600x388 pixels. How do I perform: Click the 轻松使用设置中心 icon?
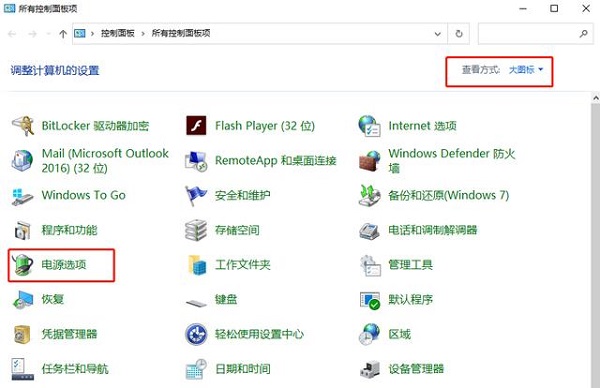196,334
